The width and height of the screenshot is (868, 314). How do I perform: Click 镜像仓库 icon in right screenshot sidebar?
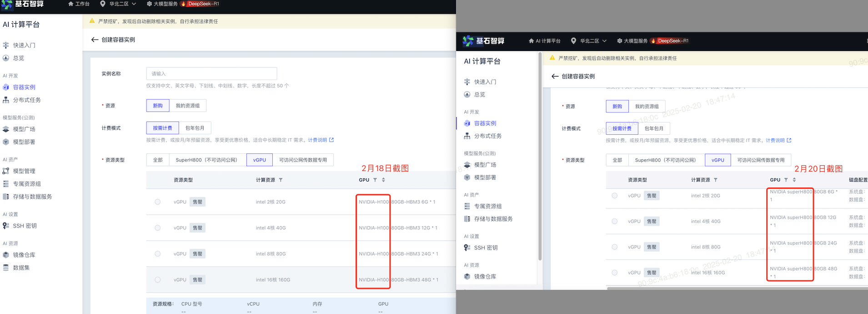467,276
